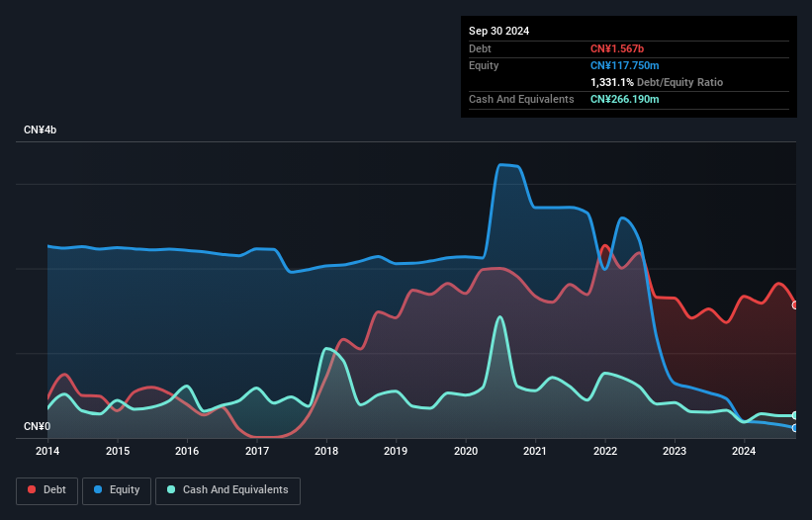Click the 2017 x-axis label
The image size is (812, 520).
point(257,451)
